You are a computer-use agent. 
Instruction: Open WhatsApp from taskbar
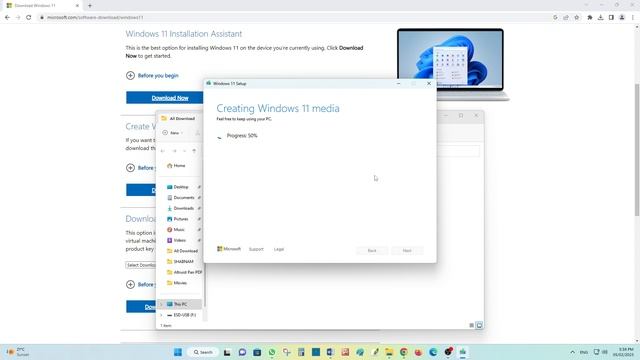point(272,352)
